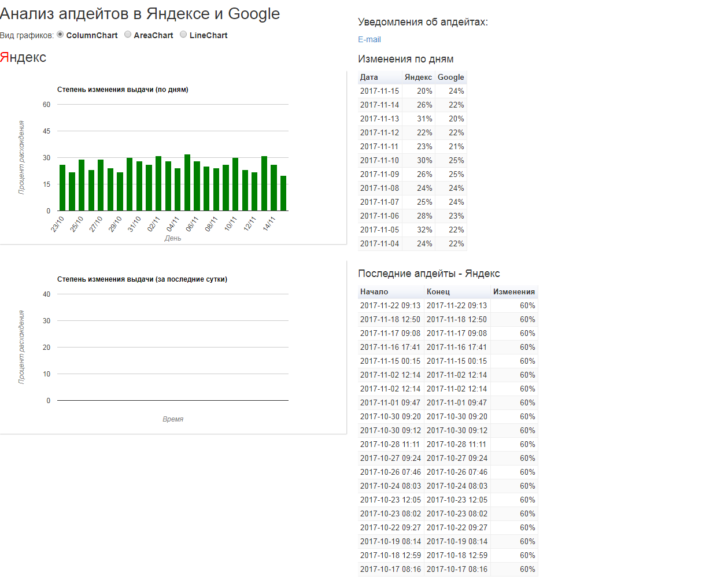The height and width of the screenshot is (580, 728).
Task: Select the 2017-11-15 row in daily changes
Action: (x=379, y=91)
